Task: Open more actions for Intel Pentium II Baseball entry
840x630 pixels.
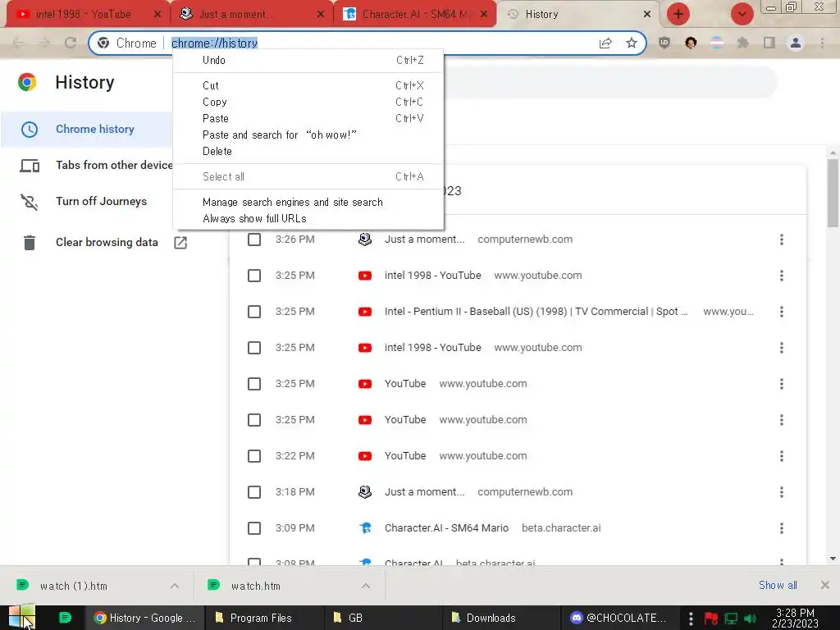Action: point(782,312)
